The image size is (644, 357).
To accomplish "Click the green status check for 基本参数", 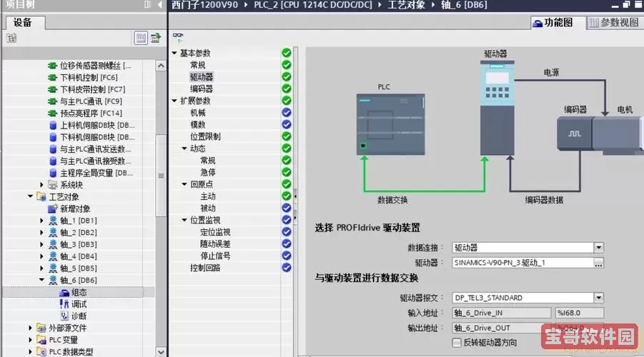I will point(287,53).
